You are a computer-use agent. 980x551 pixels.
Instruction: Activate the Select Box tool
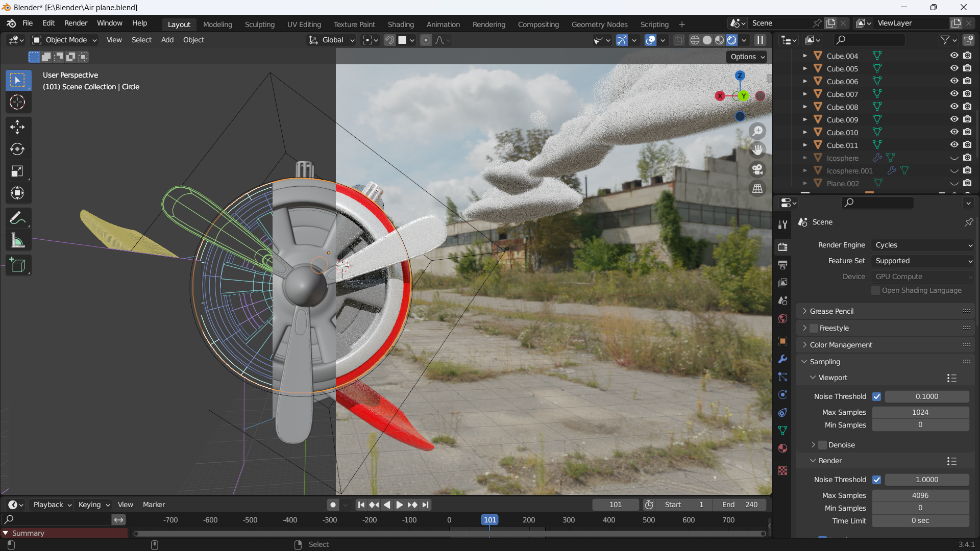17,80
